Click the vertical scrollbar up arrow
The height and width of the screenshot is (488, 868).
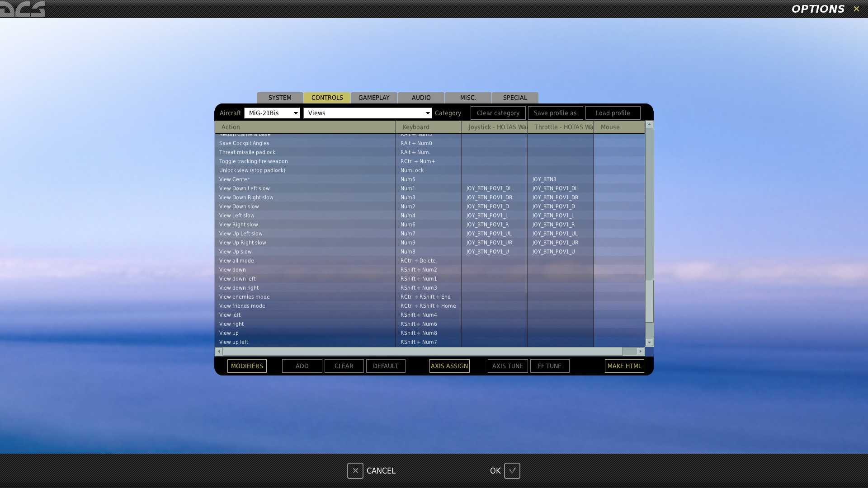tap(649, 125)
